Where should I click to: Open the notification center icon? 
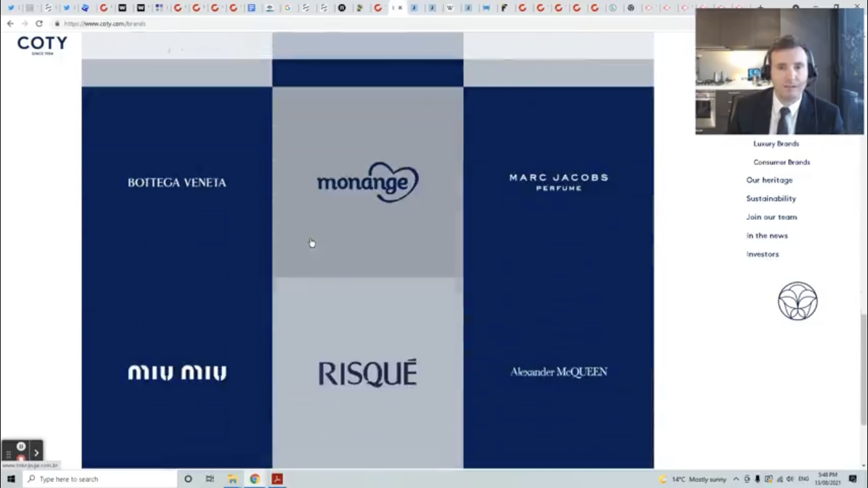click(853, 479)
